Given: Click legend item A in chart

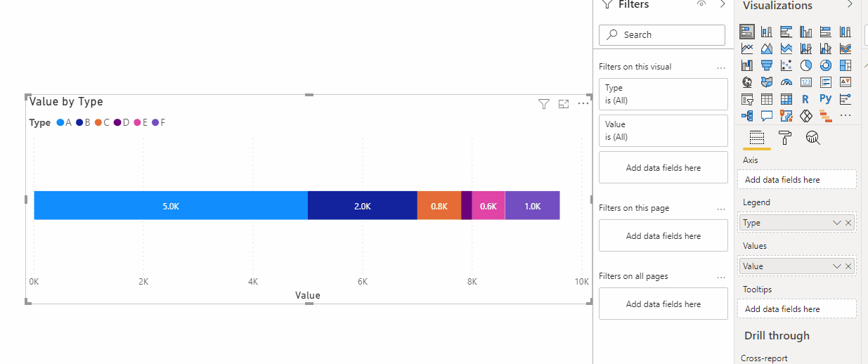Looking at the screenshot, I should click(x=64, y=123).
